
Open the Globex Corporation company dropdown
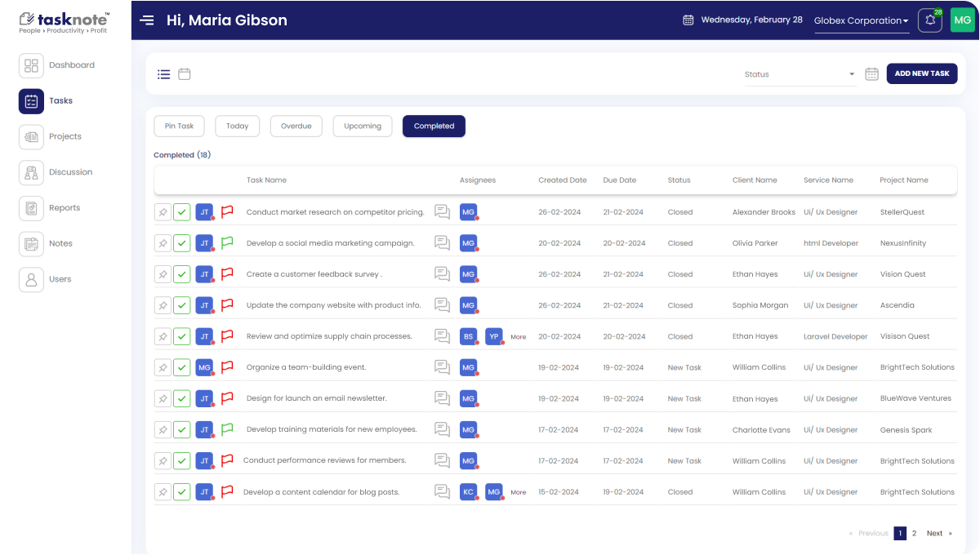click(861, 20)
